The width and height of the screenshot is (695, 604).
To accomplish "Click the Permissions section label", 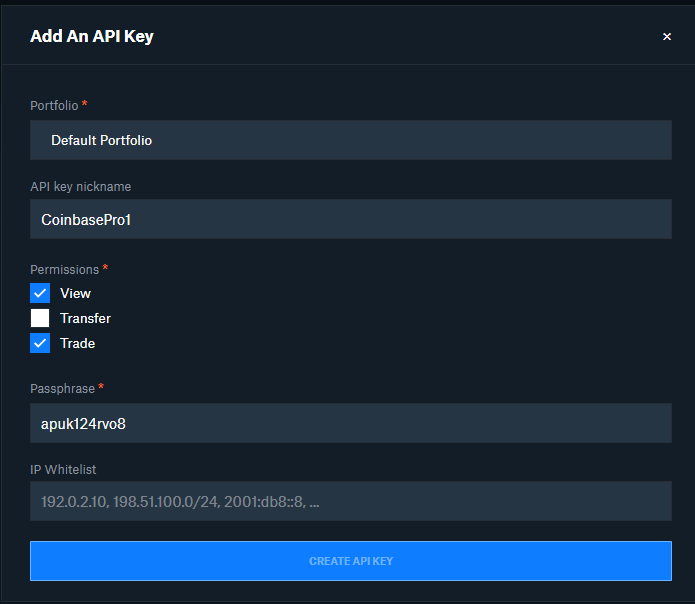I will pos(65,269).
